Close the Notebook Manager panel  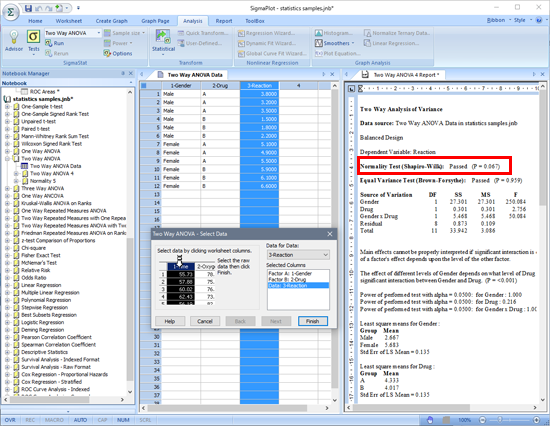pos(130,73)
